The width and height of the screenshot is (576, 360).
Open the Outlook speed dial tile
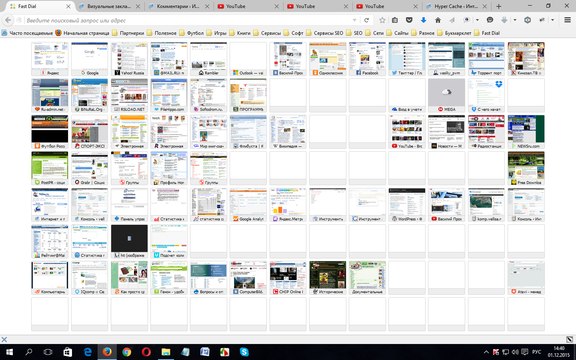pos(248,59)
